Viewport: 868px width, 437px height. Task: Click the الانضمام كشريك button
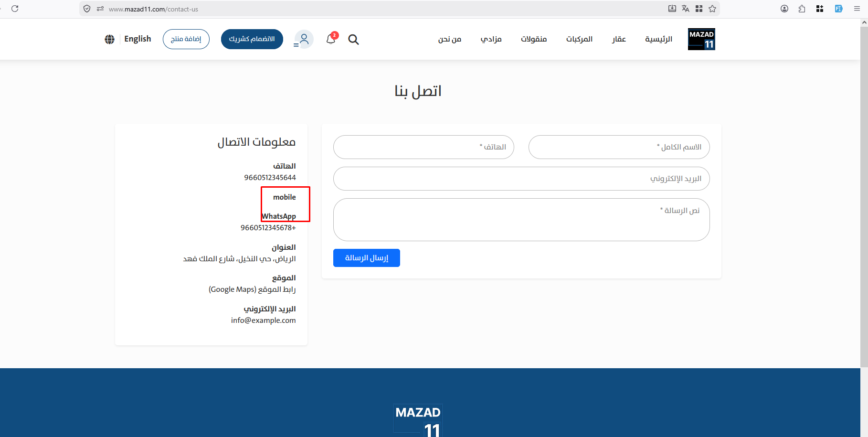[252, 39]
